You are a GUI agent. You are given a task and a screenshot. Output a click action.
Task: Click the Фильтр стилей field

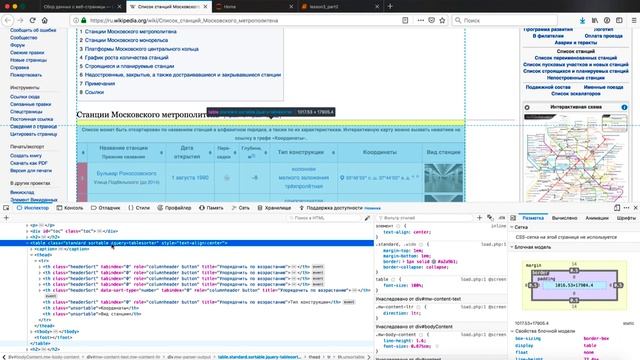coord(426,218)
